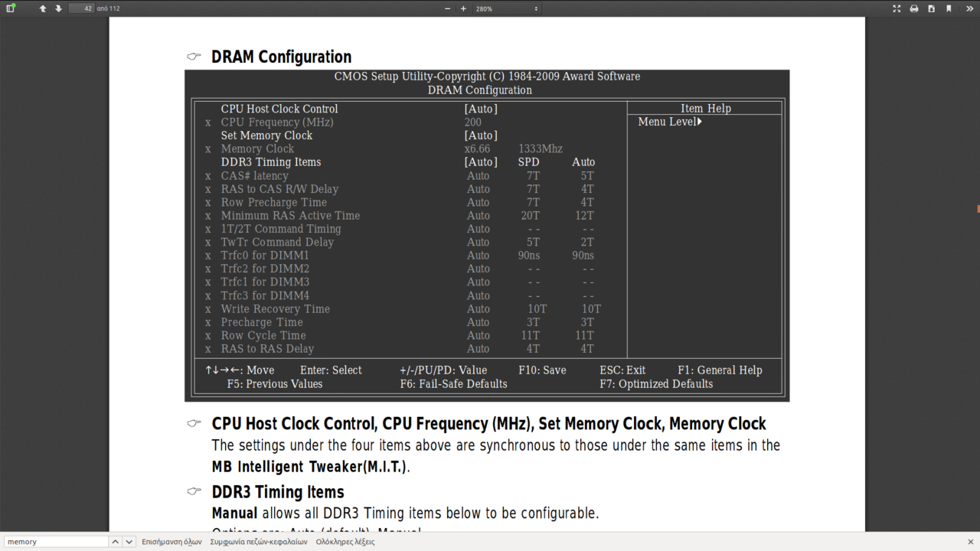Click the find field containing memory
980x551 pixels.
coord(55,541)
